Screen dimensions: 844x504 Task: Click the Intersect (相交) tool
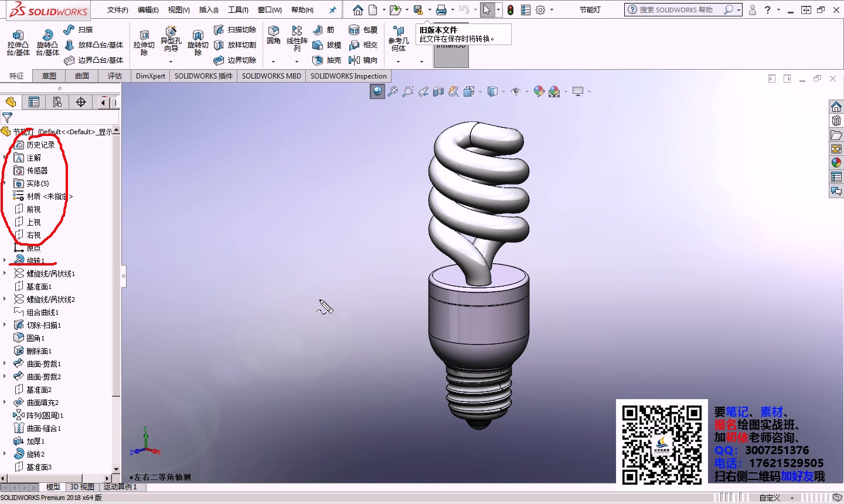tap(363, 45)
